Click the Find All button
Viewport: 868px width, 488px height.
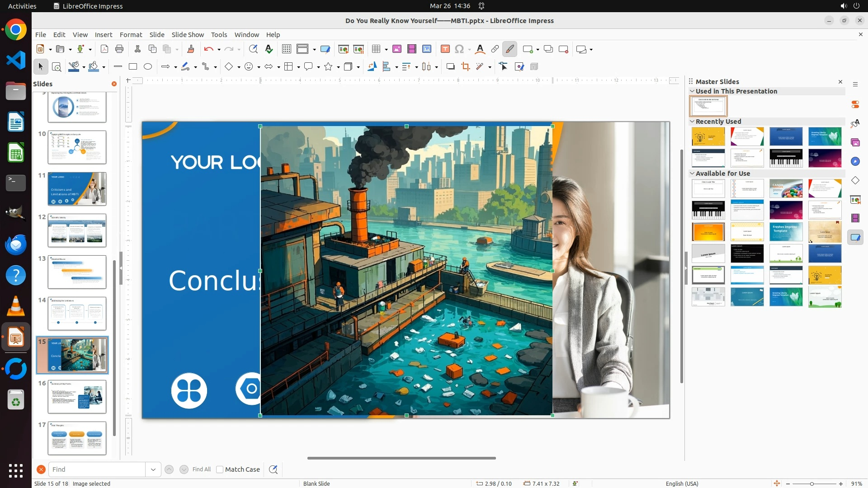(x=201, y=469)
